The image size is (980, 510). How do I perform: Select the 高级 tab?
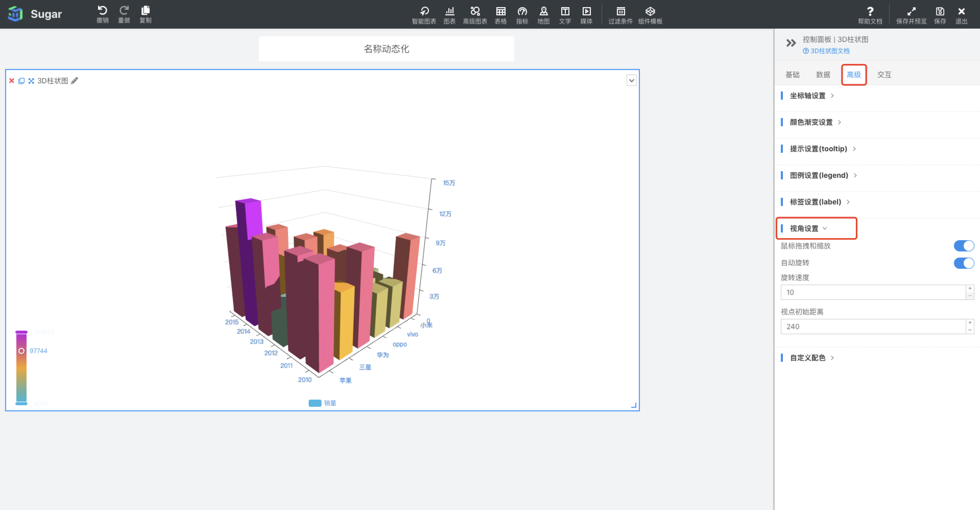854,75
